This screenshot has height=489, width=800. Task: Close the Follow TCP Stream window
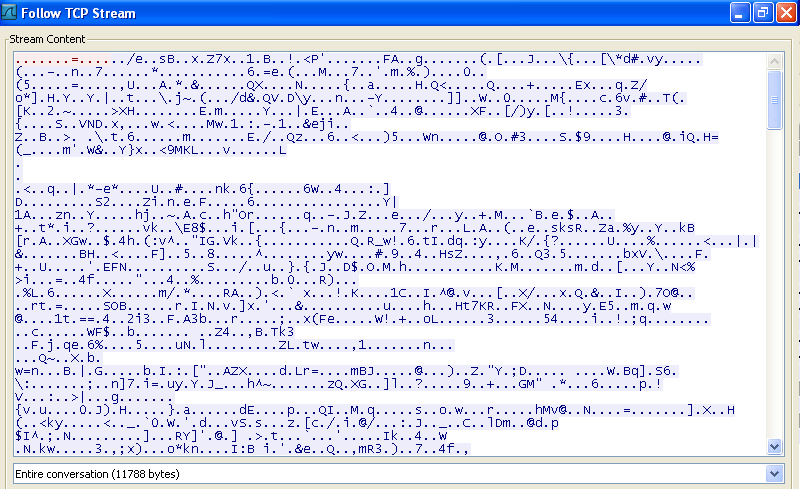785,13
